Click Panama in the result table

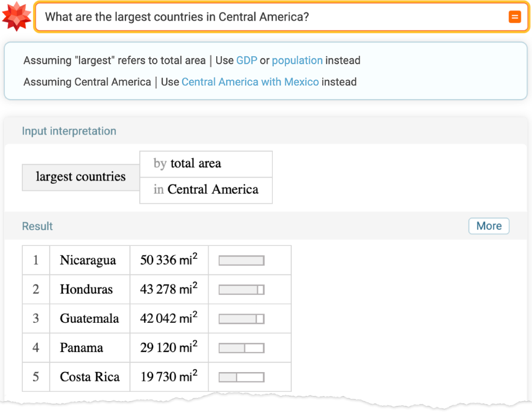(81, 348)
